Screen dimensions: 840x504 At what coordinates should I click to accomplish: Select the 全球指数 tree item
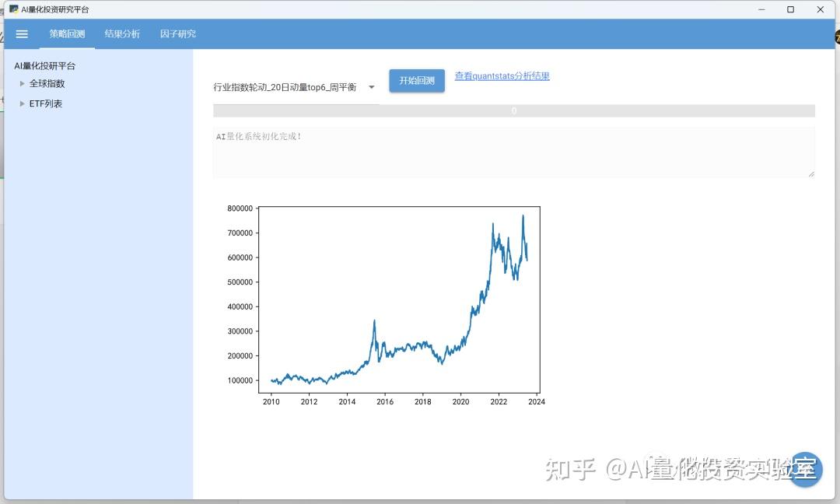[47, 83]
